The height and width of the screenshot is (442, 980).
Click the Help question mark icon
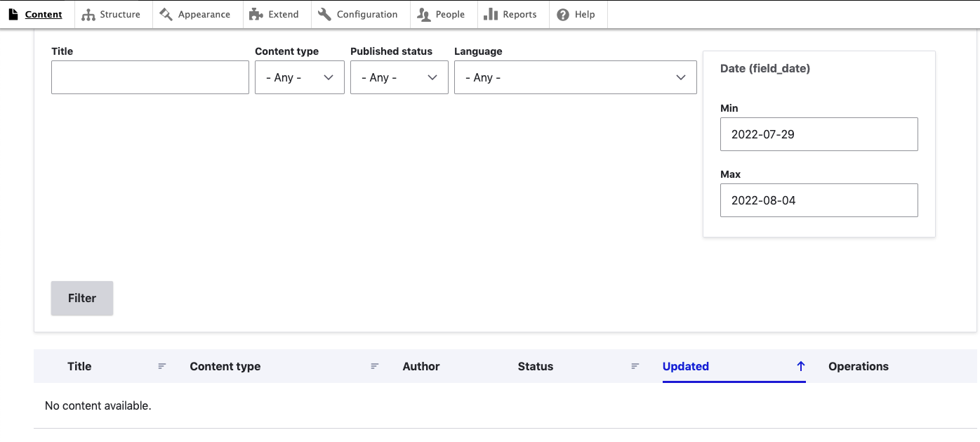(x=563, y=14)
